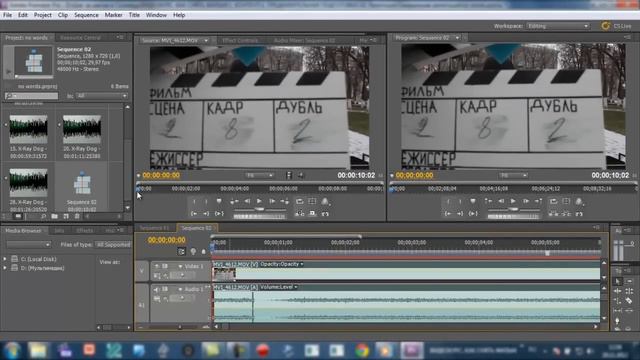640x360 pixels.
Task: Select the Razor tool in Tools panel
Action: pos(629,301)
